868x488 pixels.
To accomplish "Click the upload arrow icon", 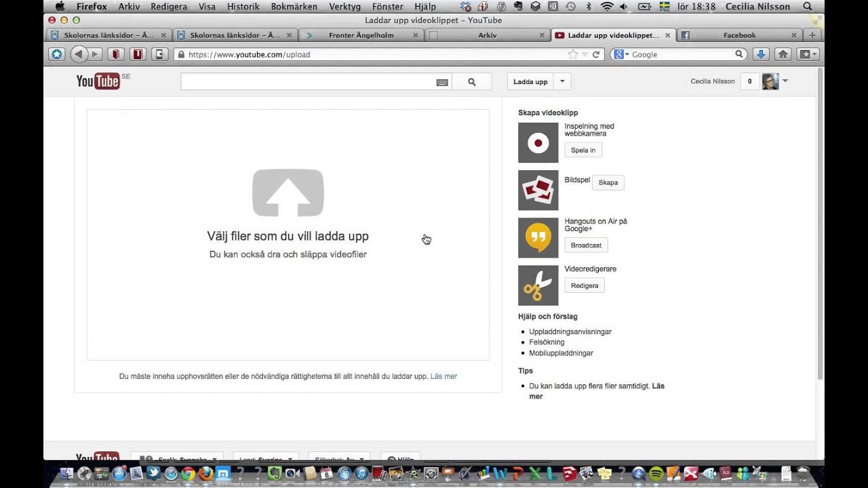I will (288, 192).
